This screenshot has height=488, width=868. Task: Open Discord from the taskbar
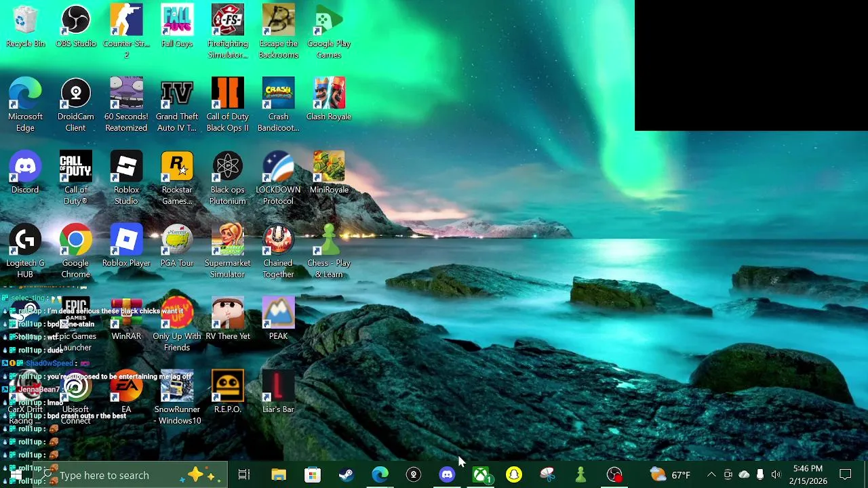(x=446, y=475)
